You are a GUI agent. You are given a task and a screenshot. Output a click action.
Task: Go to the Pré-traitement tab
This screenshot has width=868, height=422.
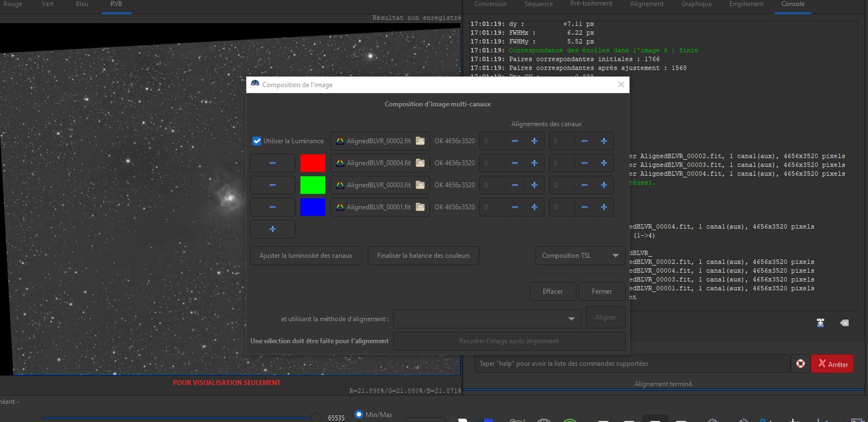591,5
